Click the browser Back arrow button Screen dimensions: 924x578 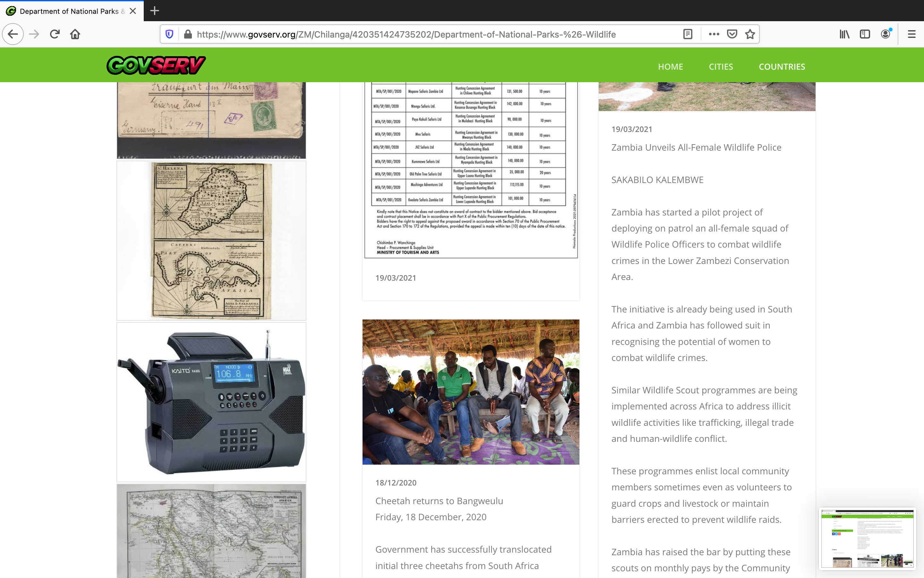[13, 34]
